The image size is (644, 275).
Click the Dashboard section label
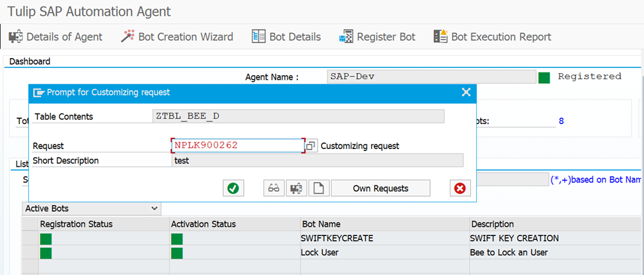tap(30, 62)
